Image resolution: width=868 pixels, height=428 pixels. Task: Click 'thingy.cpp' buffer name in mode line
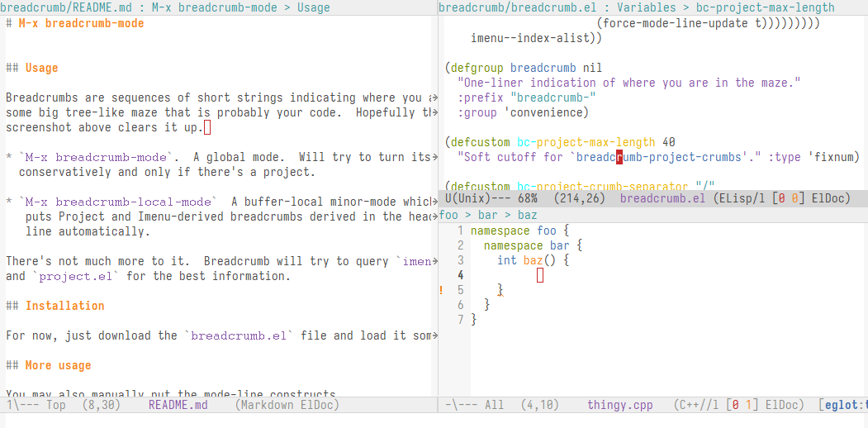(x=620, y=405)
